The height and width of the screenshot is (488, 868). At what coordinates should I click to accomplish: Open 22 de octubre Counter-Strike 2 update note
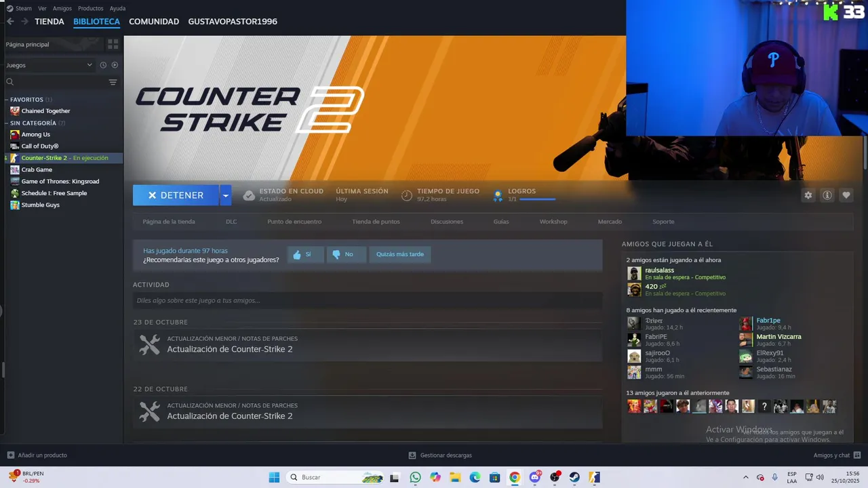[368, 411]
